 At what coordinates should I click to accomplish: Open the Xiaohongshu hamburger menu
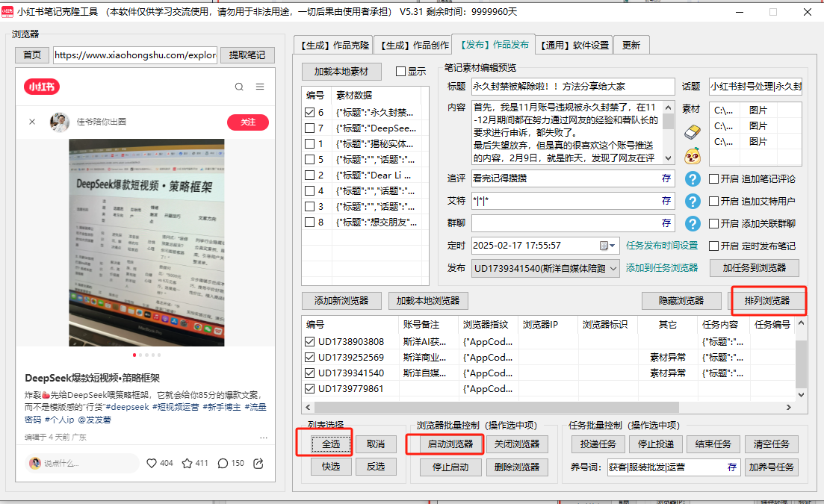[260, 87]
